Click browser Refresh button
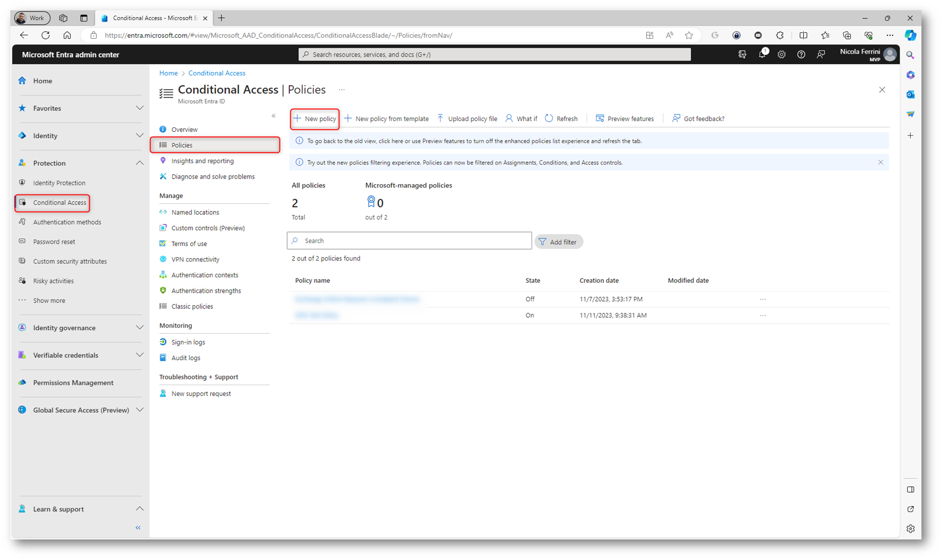The height and width of the screenshot is (560, 942). [x=46, y=35]
